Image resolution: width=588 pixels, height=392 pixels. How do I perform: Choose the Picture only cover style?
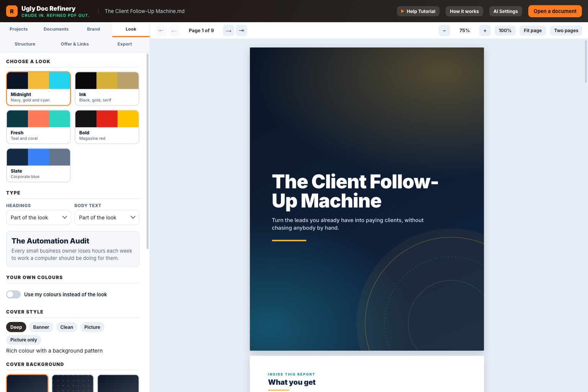coord(24,340)
